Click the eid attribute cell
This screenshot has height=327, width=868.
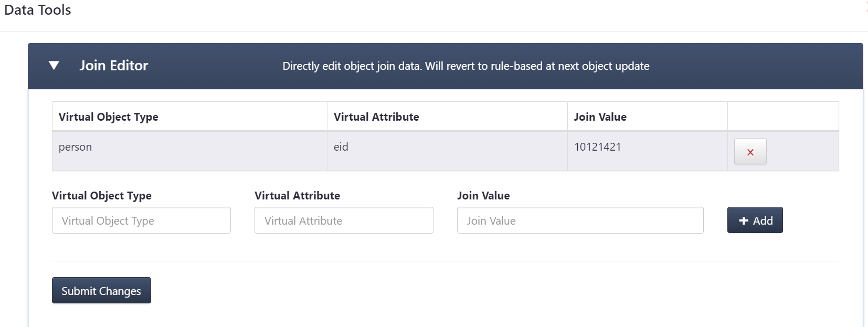[447, 151]
